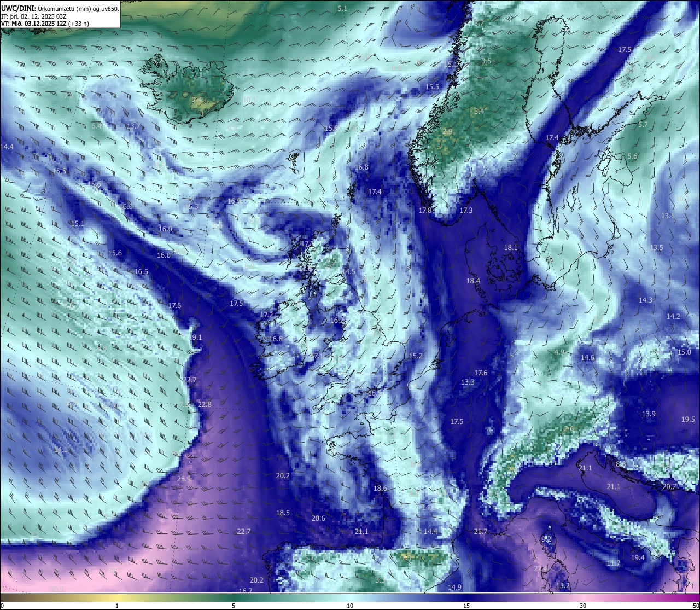Click the 16.5 value in the Atlantic
Screen dimensions: 700x610
tap(141, 271)
